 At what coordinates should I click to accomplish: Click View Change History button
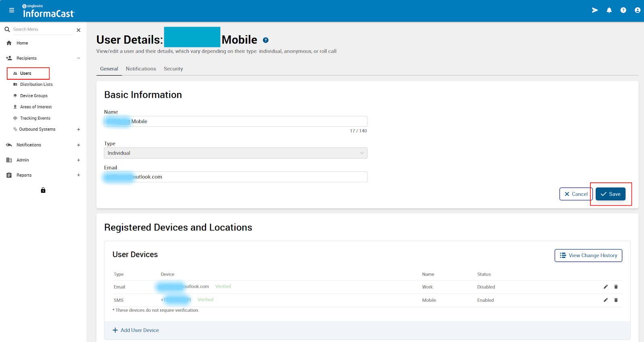tap(588, 255)
